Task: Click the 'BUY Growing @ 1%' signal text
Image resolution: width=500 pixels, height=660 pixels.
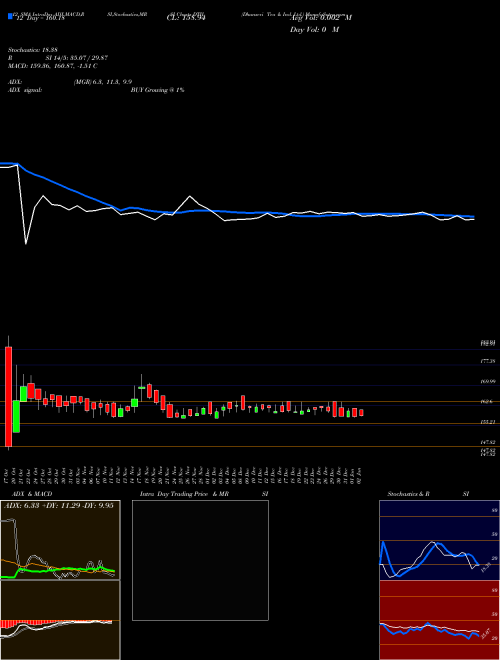Action: [x=157, y=90]
